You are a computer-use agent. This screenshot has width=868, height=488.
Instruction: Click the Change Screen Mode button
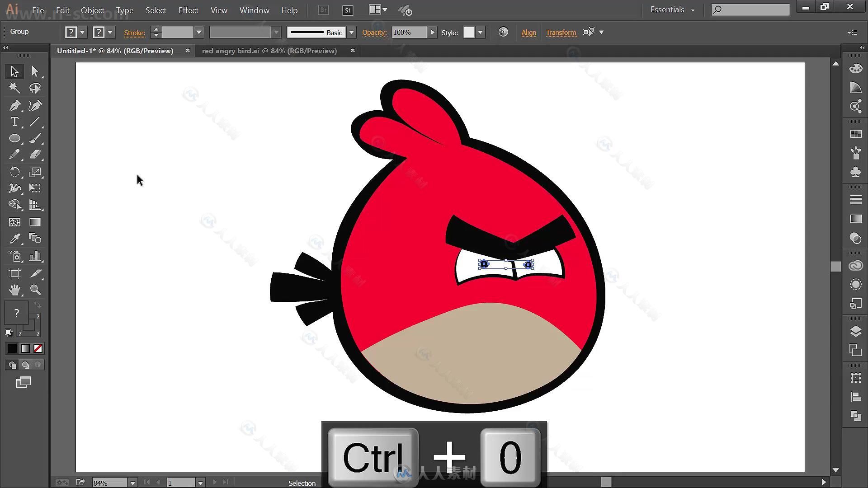24,382
